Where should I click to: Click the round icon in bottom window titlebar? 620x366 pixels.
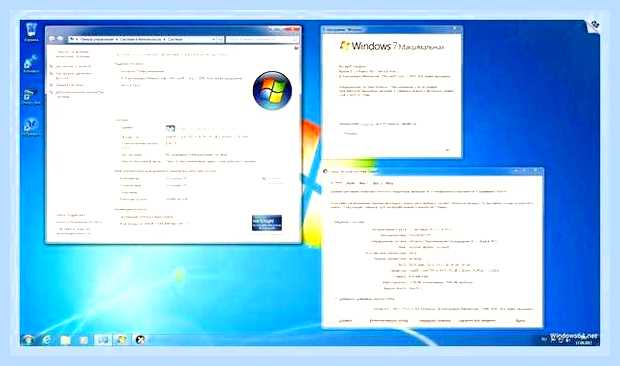click(x=325, y=172)
